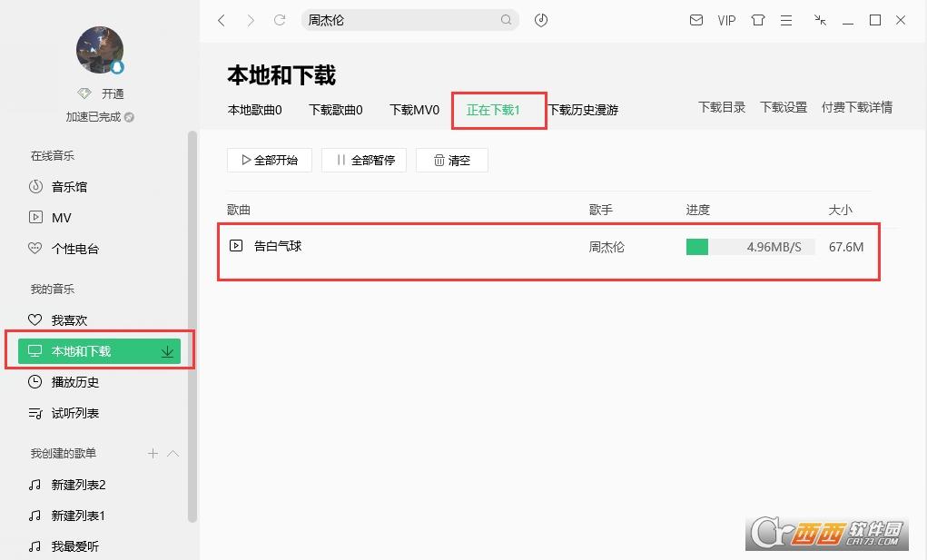Click radio heart icon beside 个性电台

[x=35, y=248]
